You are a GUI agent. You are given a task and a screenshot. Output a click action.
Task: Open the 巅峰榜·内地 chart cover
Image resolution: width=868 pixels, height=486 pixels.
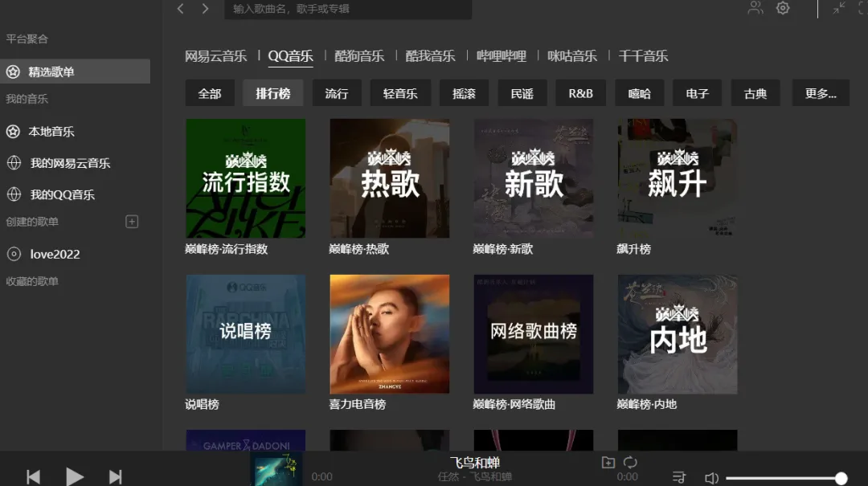(x=678, y=334)
